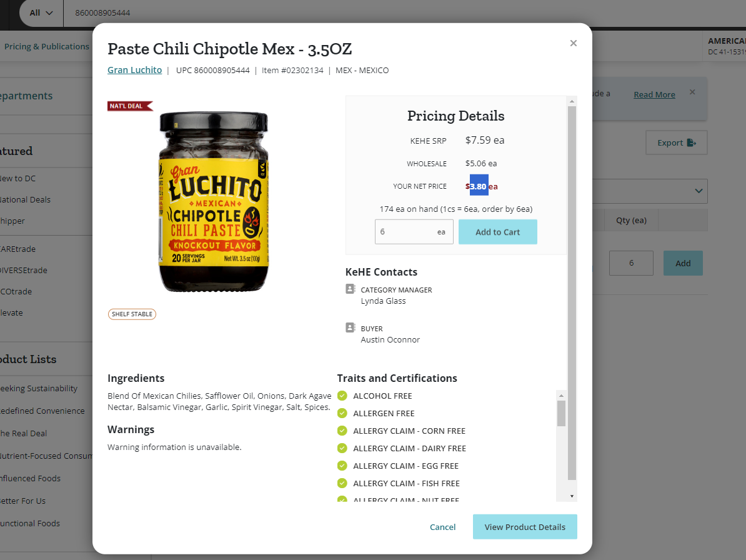Click the Allergen Free green checkmark icon
The image size is (746, 560).
click(342, 413)
